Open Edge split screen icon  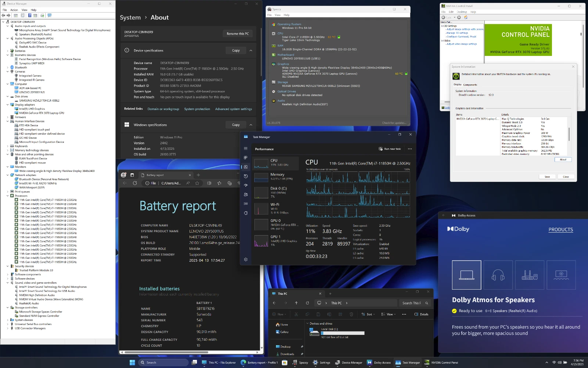point(209,183)
